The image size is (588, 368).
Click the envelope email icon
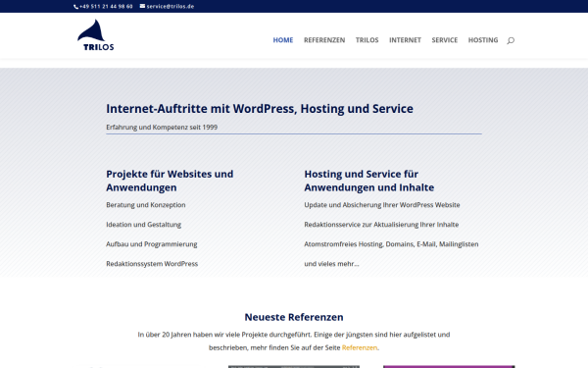pyautogui.click(x=142, y=6)
